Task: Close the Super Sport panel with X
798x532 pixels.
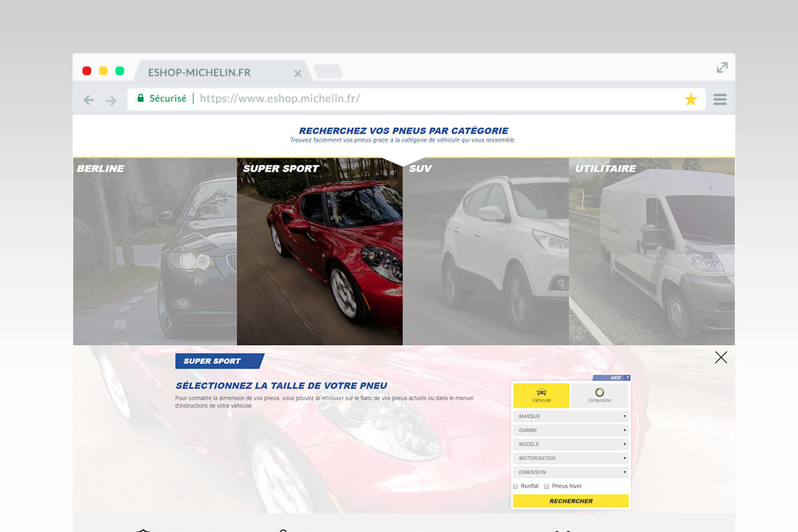Action: [x=721, y=358]
